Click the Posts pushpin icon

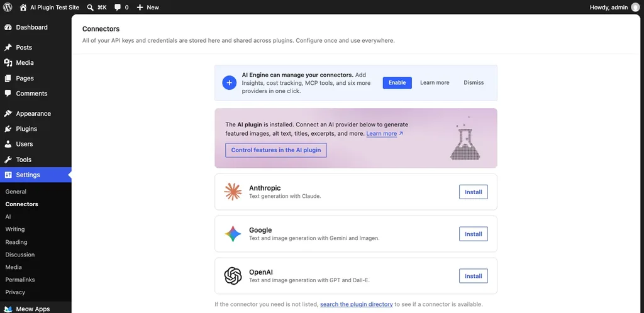(x=8, y=48)
